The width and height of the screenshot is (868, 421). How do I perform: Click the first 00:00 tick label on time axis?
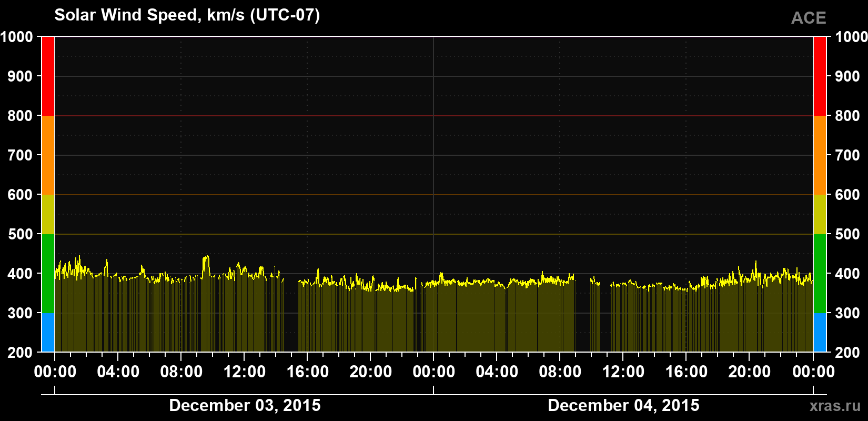(55, 372)
